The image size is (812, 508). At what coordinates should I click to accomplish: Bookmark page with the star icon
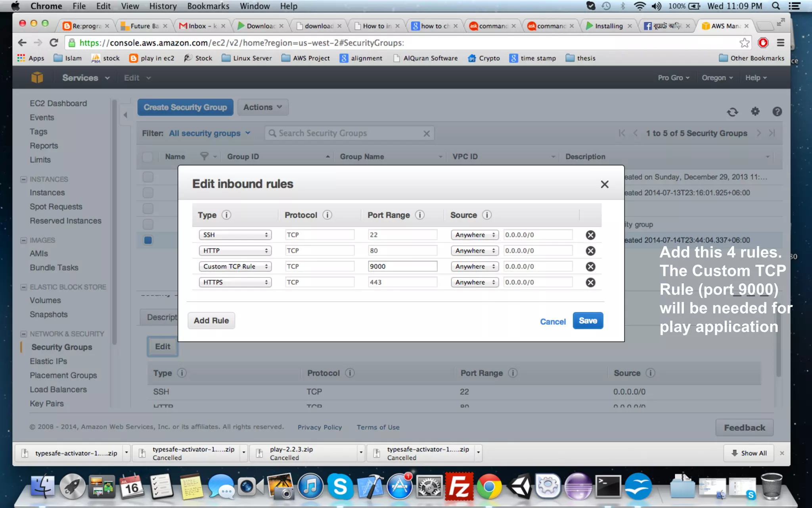(744, 43)
